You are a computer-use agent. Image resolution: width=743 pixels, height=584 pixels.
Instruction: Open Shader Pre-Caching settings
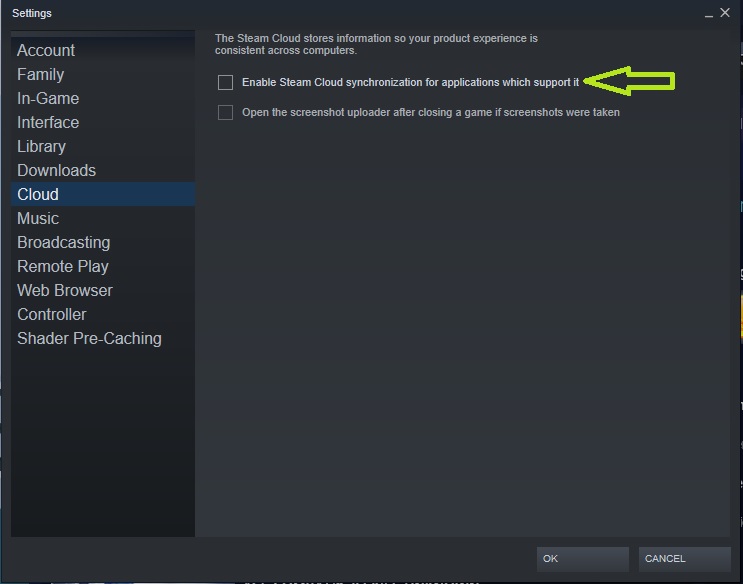[89, 338]
